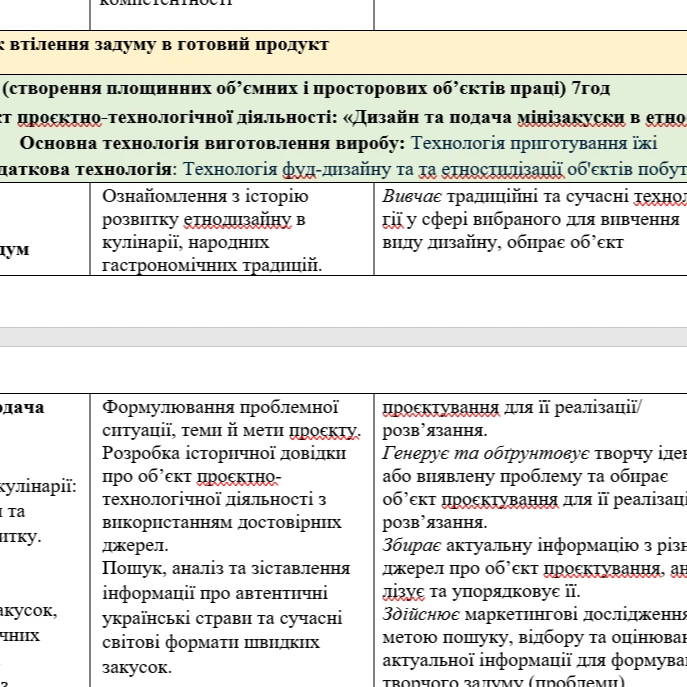
Task: Click the partial word «одача» in the left column
Action: coord(22,407)
